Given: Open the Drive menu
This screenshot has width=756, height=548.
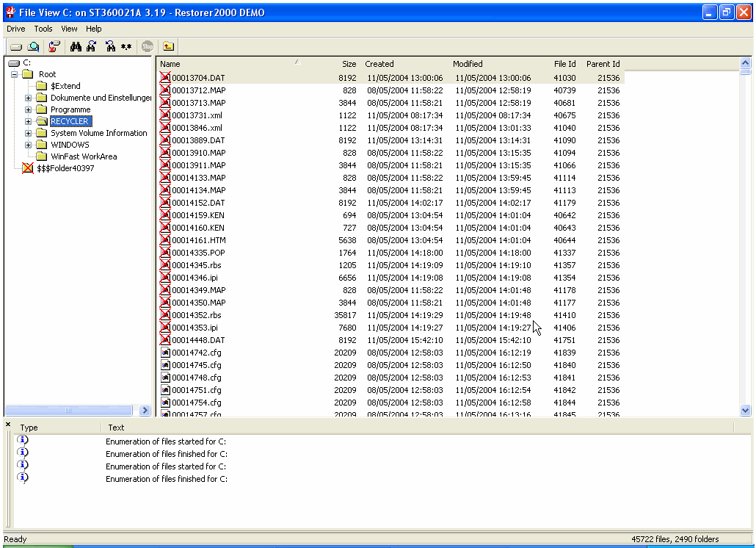Looking at the screenshot, I should point(15,29).
